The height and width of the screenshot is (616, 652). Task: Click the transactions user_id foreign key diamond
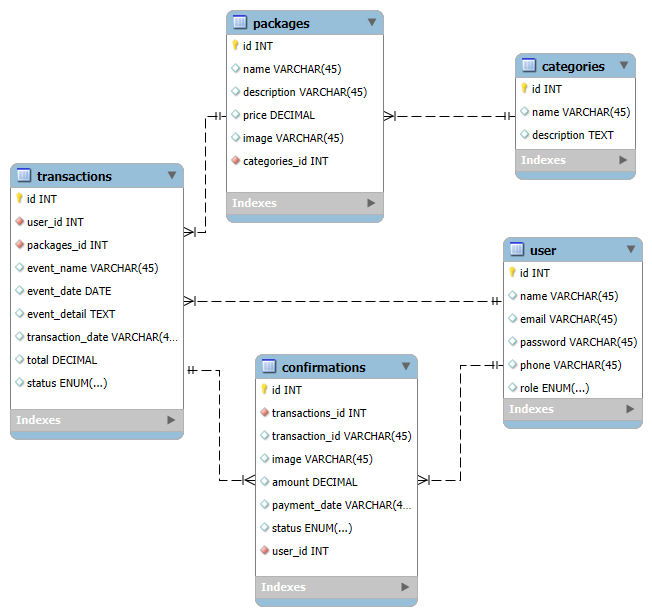(20, 221)
